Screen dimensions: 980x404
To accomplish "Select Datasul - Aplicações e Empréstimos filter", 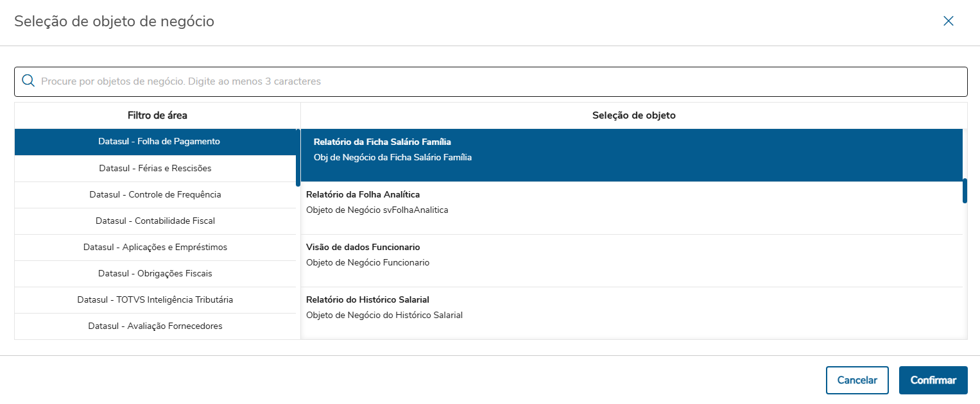I will (155, 247).
